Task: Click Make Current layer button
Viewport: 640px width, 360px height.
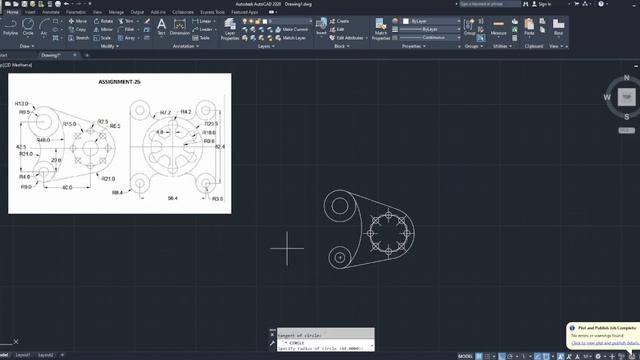Action: click(x=291, y=29)
